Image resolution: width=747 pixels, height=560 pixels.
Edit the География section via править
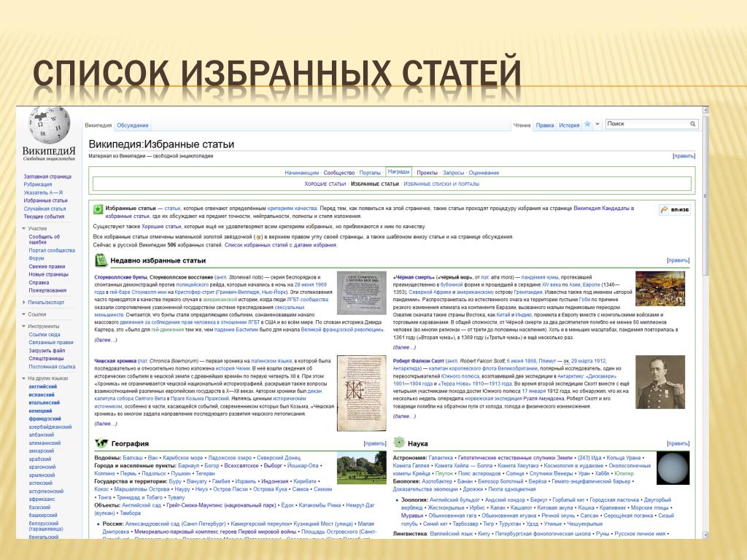(x=374, y=443)
